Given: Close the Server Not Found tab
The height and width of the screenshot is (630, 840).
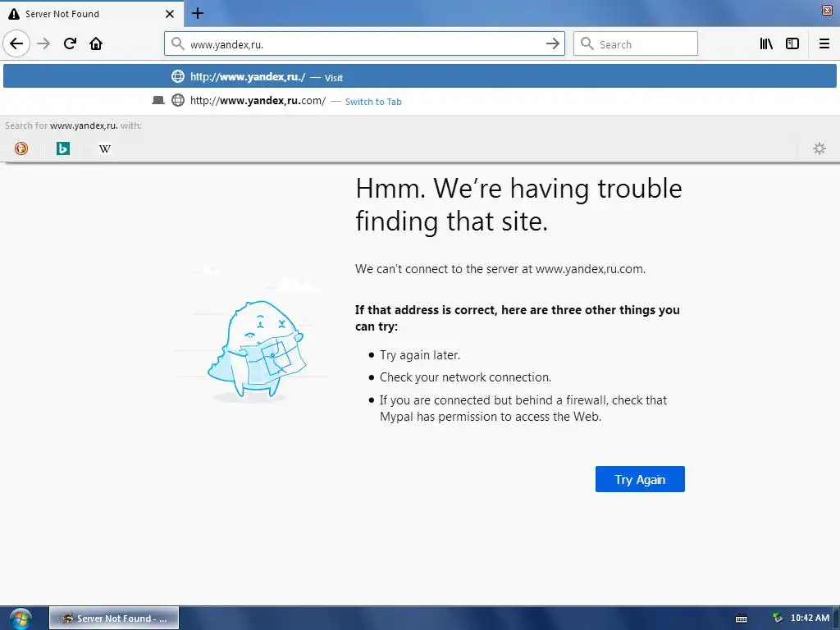Looking at the screenshot, I should coord(169,14).
